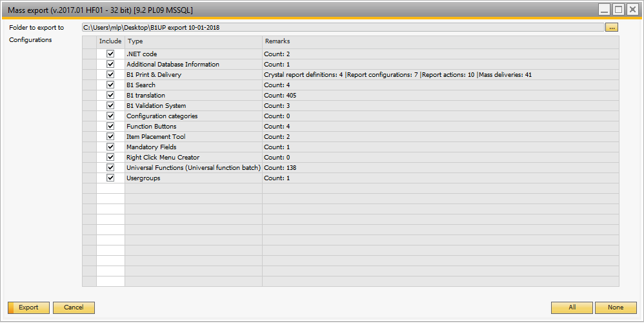
Task: Click the Export button
Action: pyautogui.click(x=29, y=307)
